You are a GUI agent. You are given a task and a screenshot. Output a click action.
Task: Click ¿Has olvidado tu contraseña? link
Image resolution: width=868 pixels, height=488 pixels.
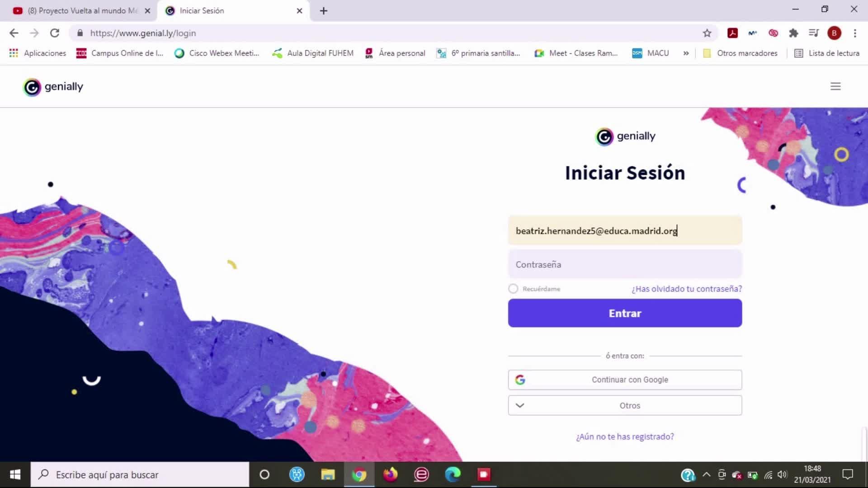[x=686, y=289]
